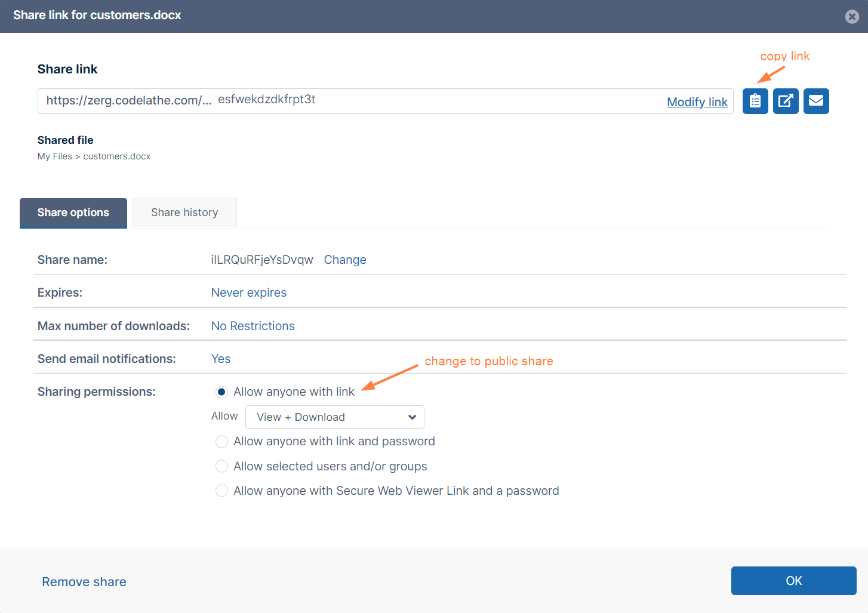Email the share link via envelope icon

click(816, 101)
